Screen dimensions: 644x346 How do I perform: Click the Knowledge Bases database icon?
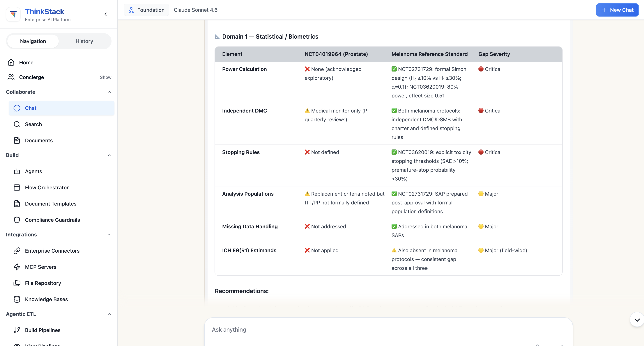click(x=17, y=299)
